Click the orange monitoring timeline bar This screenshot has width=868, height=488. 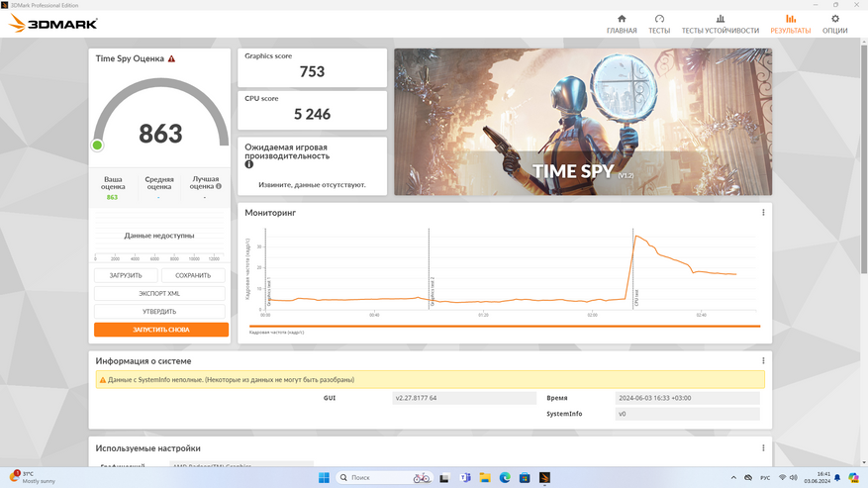pos(505,327)
